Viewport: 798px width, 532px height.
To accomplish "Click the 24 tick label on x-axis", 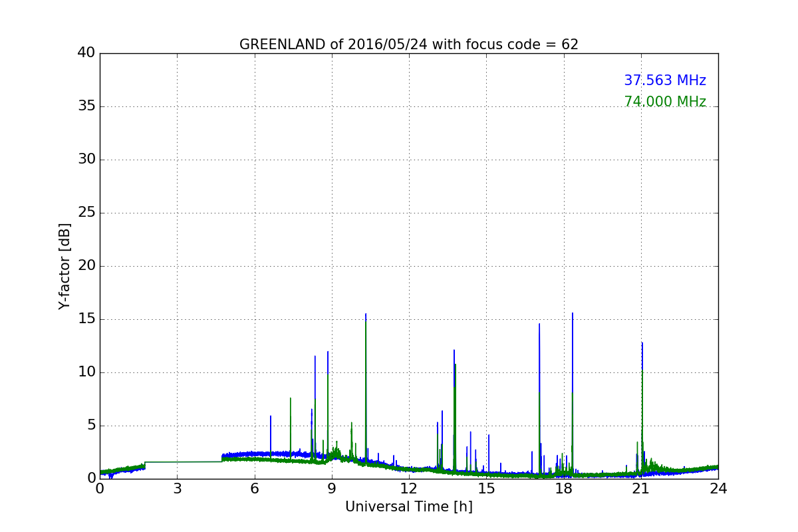I will pos(718,489).
